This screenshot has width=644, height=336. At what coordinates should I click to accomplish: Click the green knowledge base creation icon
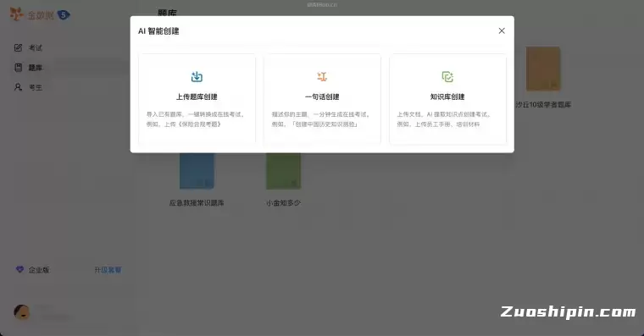pos(447,77)
